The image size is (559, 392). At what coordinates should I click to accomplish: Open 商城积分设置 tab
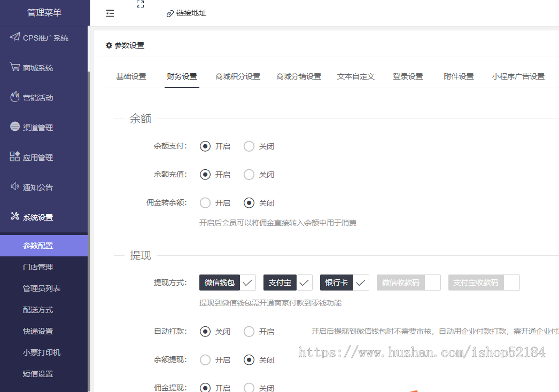[238, 76]
